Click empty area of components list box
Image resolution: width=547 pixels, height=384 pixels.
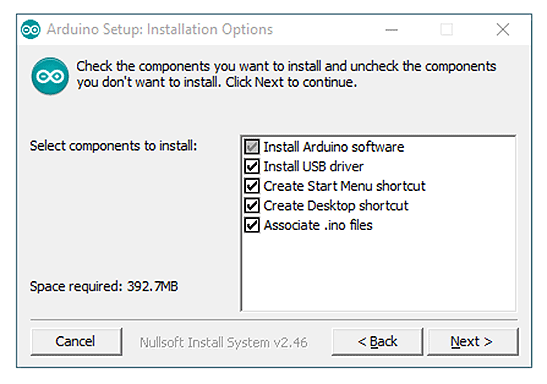tap(378, 272)
